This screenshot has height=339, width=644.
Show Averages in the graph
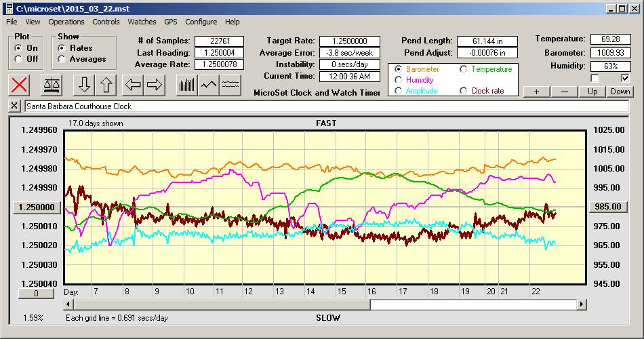(x=62, y=59)
